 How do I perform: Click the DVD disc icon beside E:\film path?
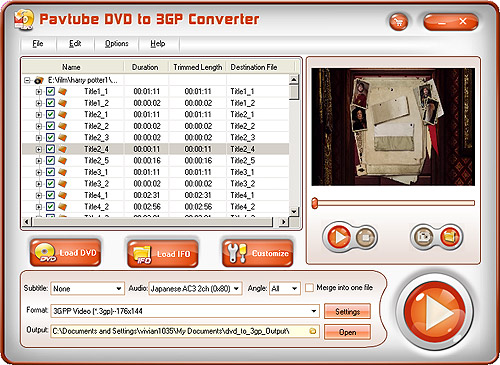pos(39,80)
